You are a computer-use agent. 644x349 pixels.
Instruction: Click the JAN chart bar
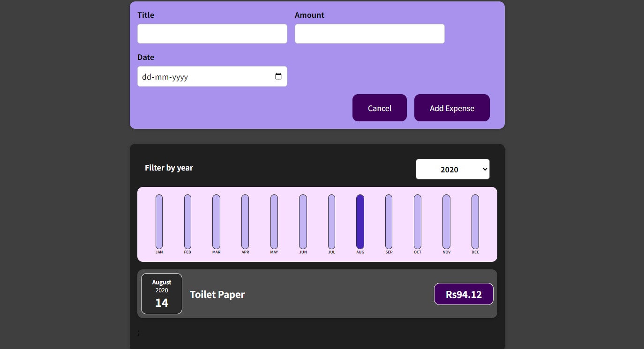point(159,222)
